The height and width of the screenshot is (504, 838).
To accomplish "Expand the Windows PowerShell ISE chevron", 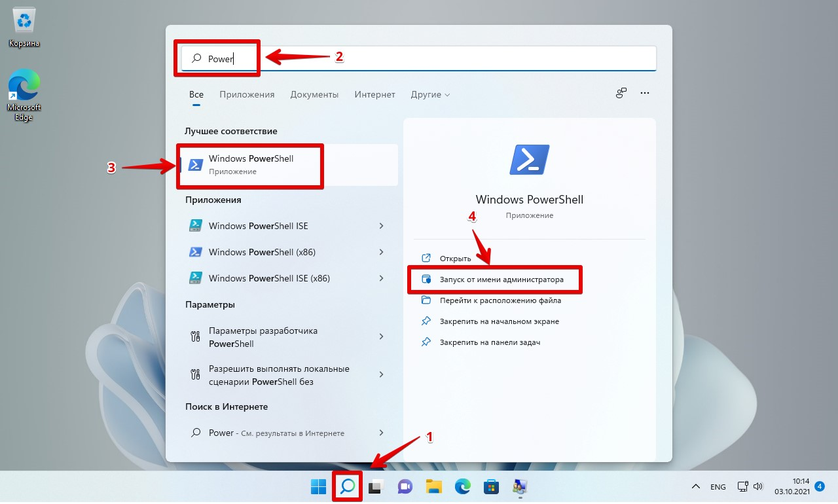I will point(381,226).
